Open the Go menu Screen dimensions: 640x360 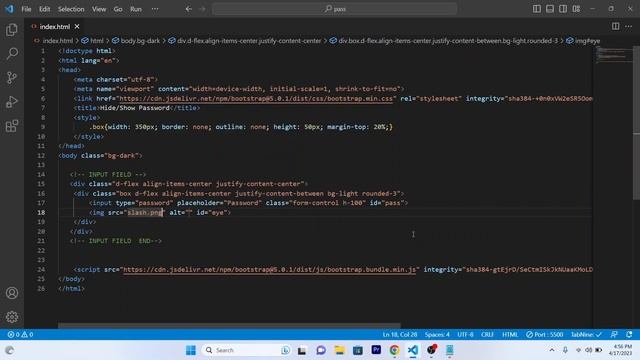[118, 9]
